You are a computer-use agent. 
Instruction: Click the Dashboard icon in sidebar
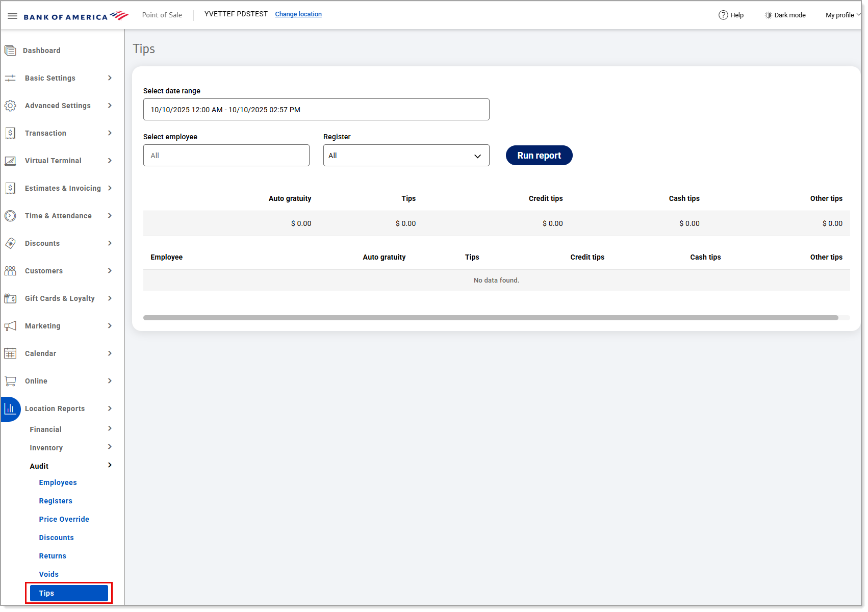(x=10, y=50)
